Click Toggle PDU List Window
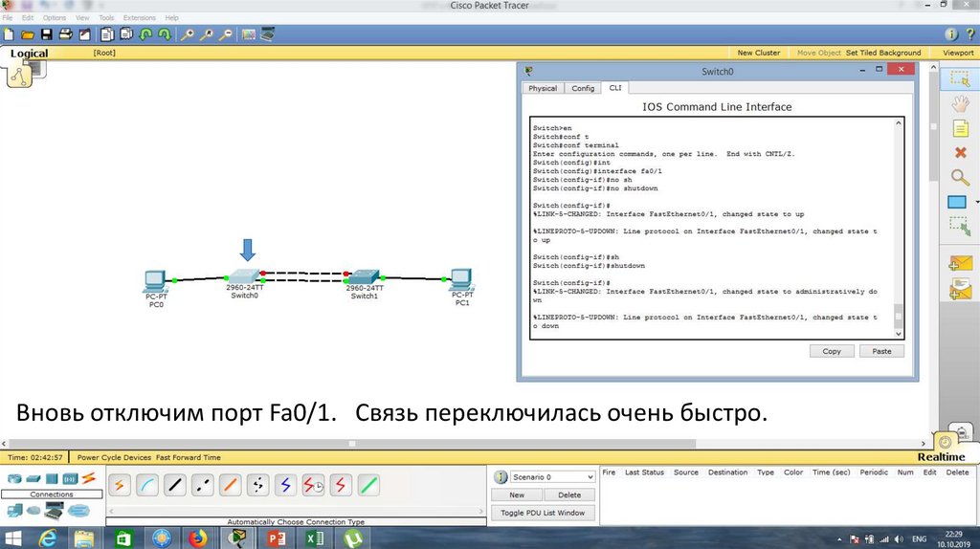Screen dimensions: 980x549 tap(543, 513)
